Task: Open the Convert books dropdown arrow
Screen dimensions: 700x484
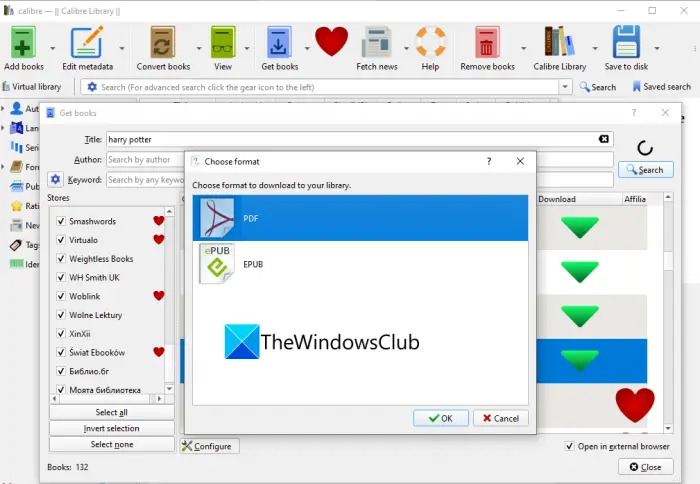Action: pos(199,48)
